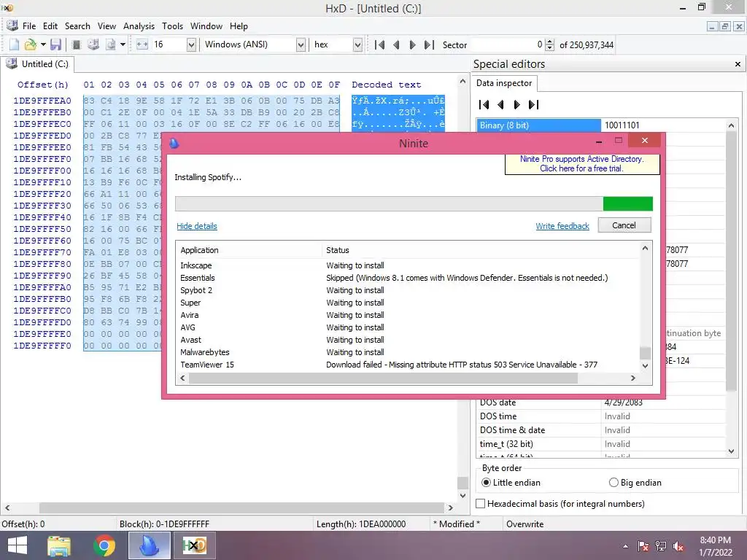Click the HxD hex view horizontal scrollbar
The width and height of the screenshot is (747, 560).
coord(241,507)
